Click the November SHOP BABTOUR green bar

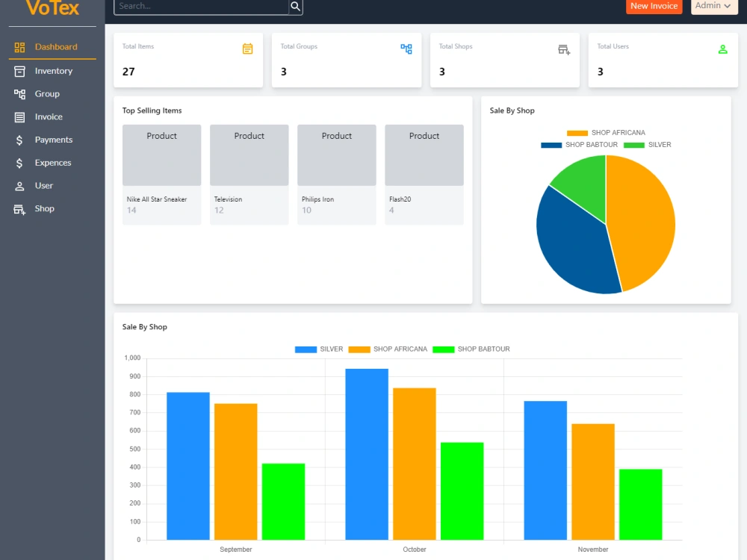(641, 505)
